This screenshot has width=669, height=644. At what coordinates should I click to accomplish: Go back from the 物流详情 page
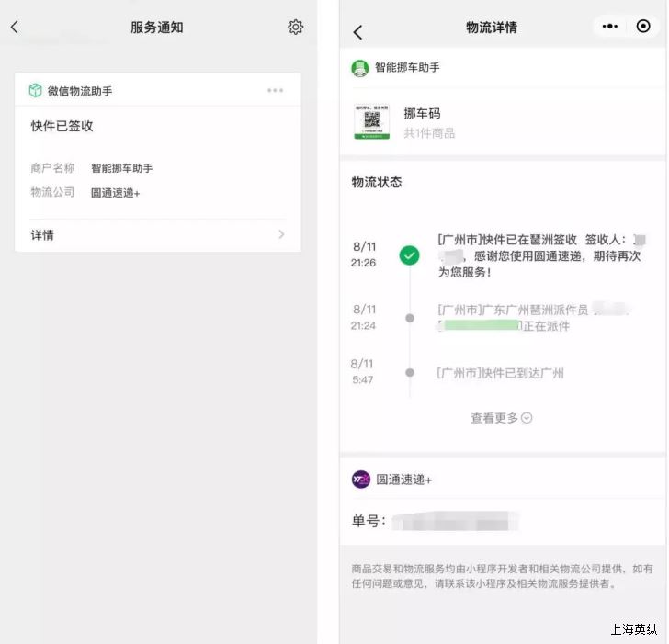click(x=358, y=32)
